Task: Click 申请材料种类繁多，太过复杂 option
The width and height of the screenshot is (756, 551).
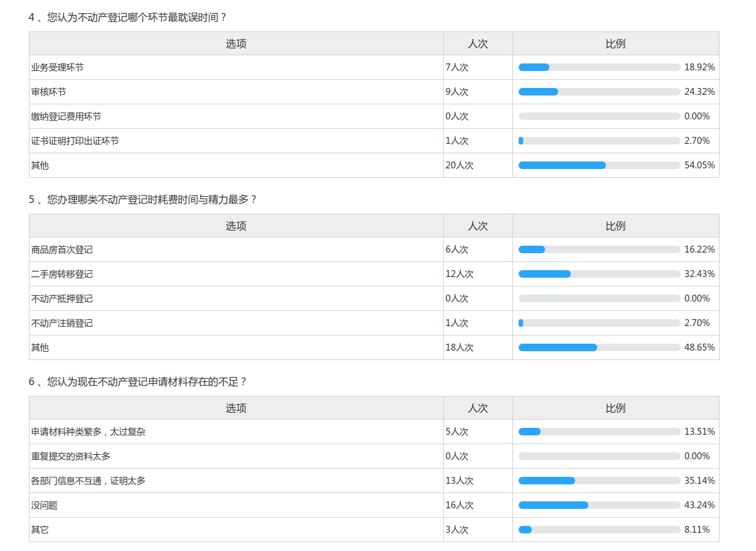Action: coord(89,432)
